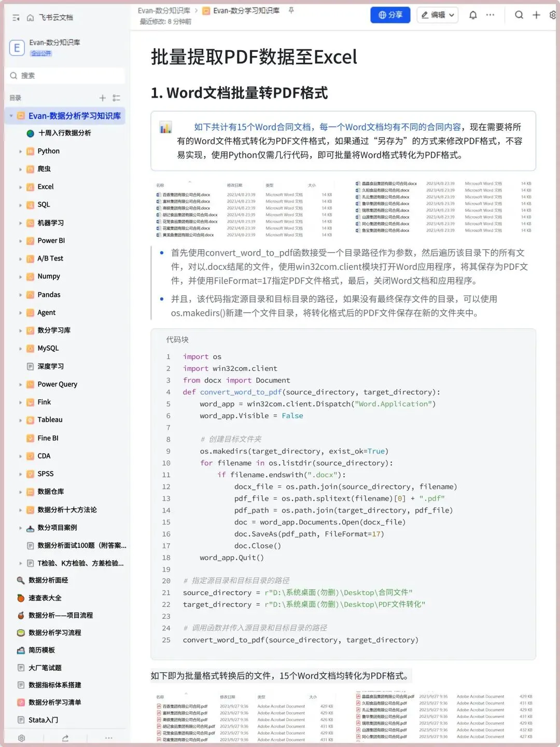Expand the 数分项目案例 folder arrow

[21, 528]
